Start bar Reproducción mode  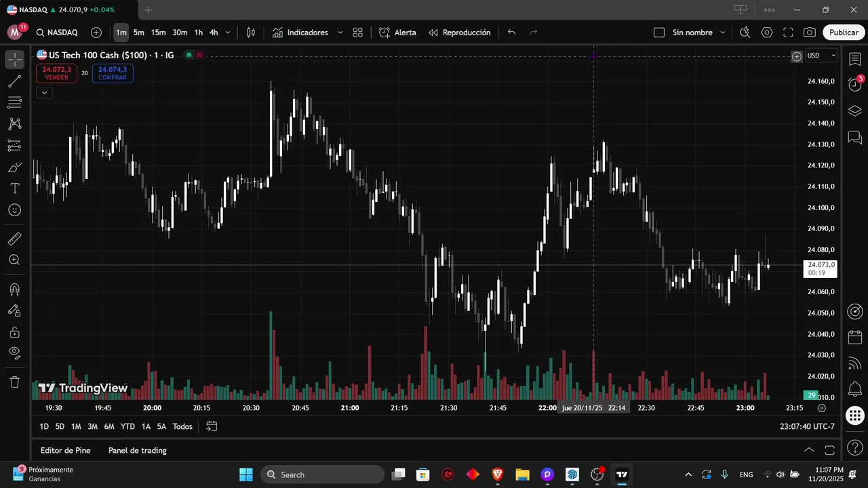click(x=459, y=33)
